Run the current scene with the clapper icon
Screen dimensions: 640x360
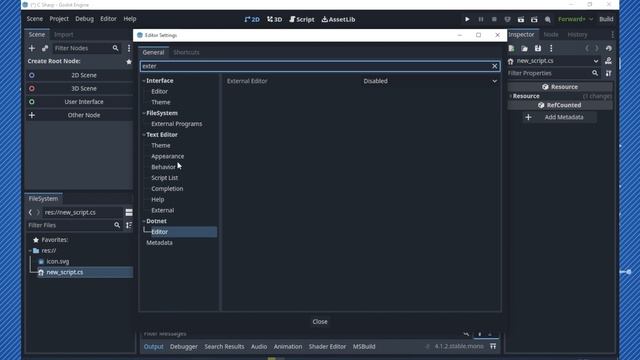tap(521, 19)
